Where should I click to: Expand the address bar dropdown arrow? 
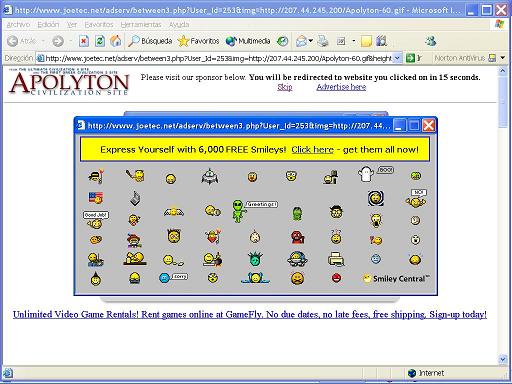[x=397, y=58]
